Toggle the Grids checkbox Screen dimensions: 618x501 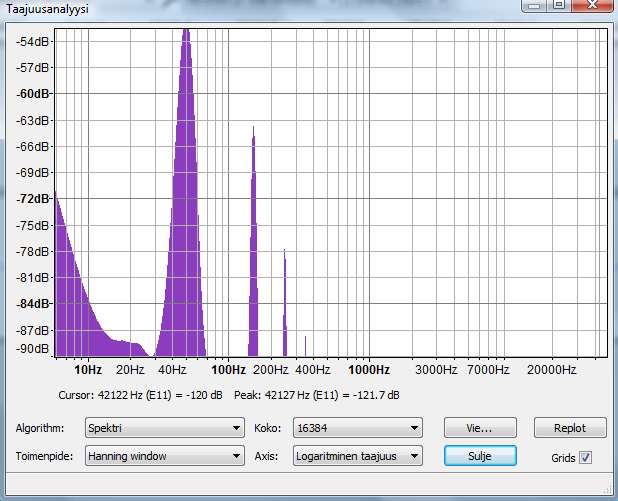[585, 458]
